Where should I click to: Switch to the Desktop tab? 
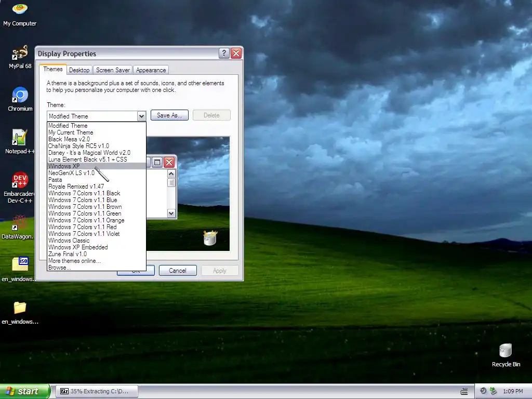click(79, 70)
